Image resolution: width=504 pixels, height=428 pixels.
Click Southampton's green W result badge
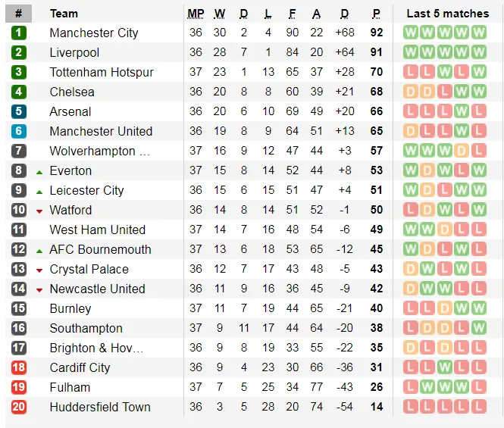pos(478,328)
